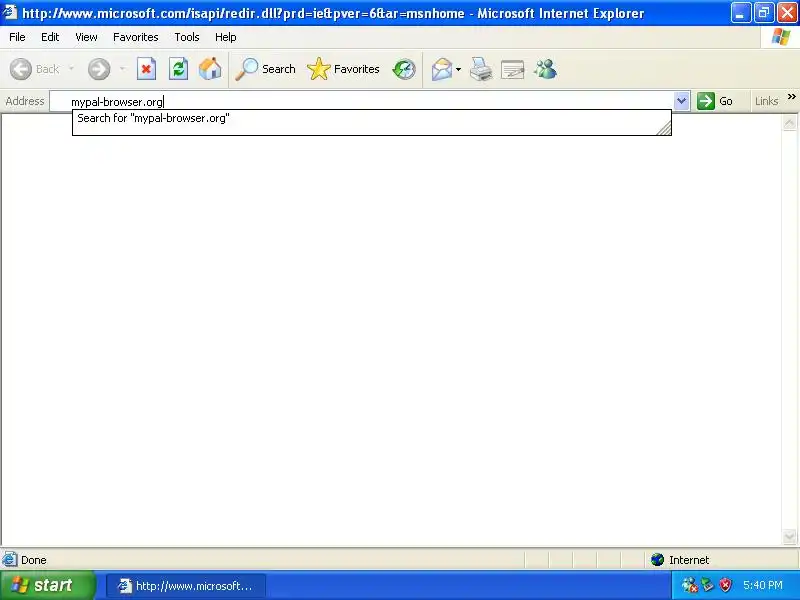The width and height of the screenshot is (800, 600).
Task: Stop loading with the red X icon
Action: click(146, 69)
